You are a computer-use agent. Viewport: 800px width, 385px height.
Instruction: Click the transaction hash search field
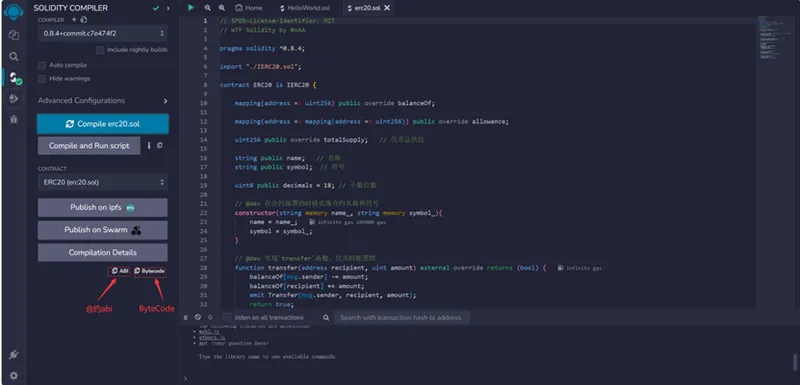pos(402,318)
